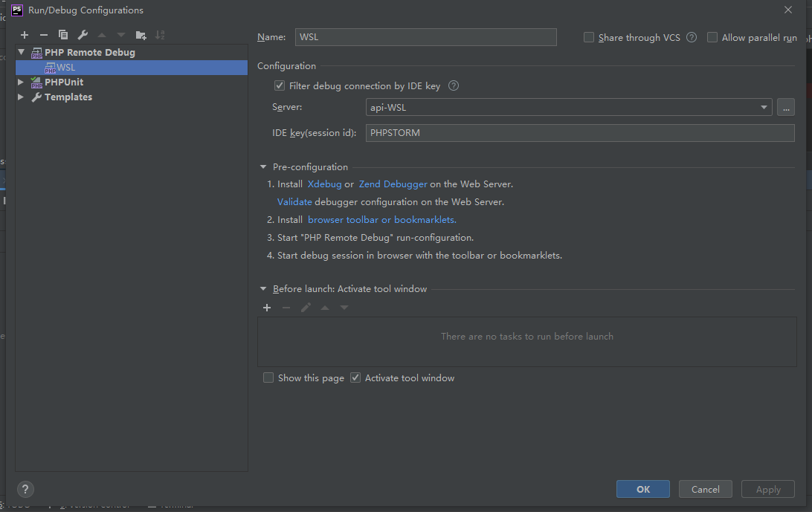Open server settings with the ellipsis button

[785, 107]
